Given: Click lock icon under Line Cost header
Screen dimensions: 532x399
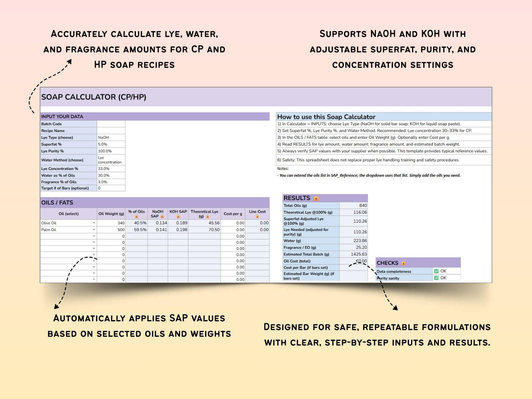Looking at the screenshot, I should [257, 216].
